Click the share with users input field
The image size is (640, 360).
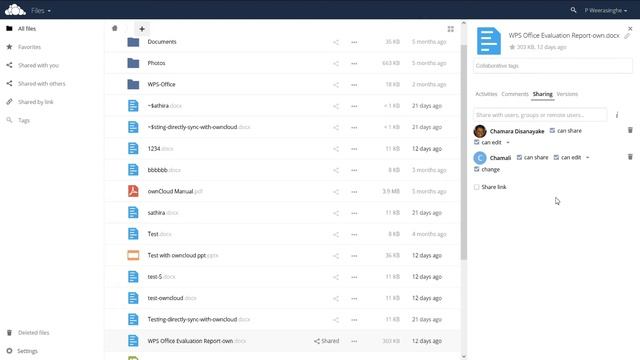pos(540,115)
